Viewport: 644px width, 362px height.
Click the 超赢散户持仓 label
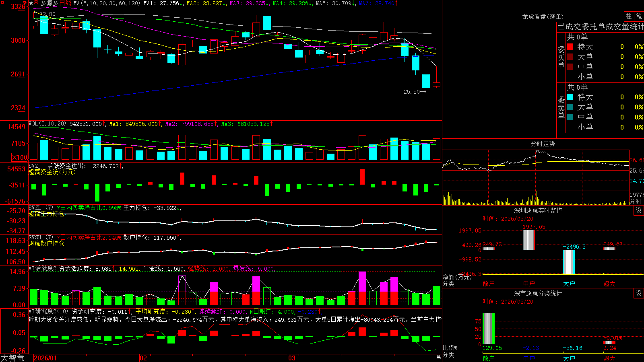pos(46,243)
